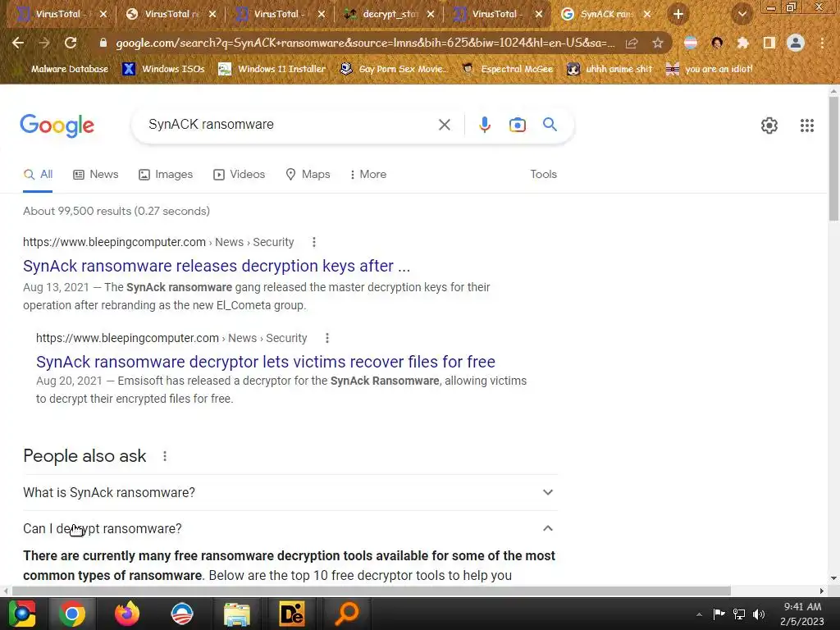Open the Chrome extensions puzzle icon
Screen dimensions: 840x630
pos(743,43)
